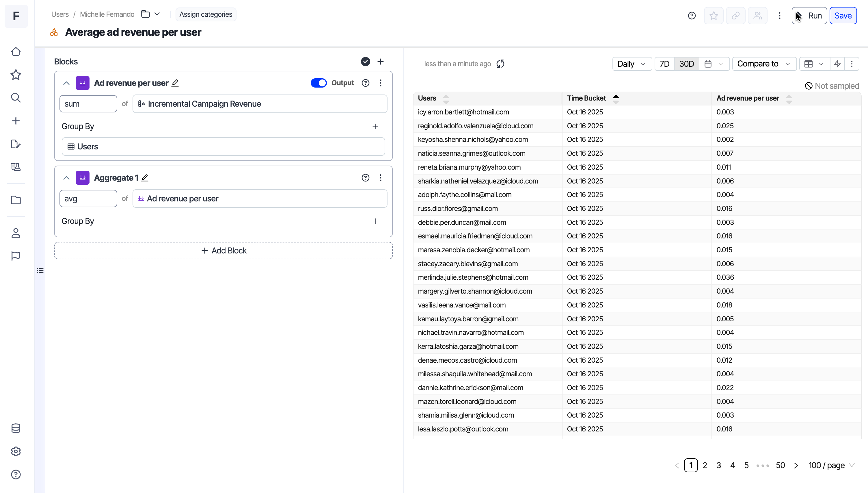868x493 pixels.
Task: Go to results page 3
Action: 718,465
